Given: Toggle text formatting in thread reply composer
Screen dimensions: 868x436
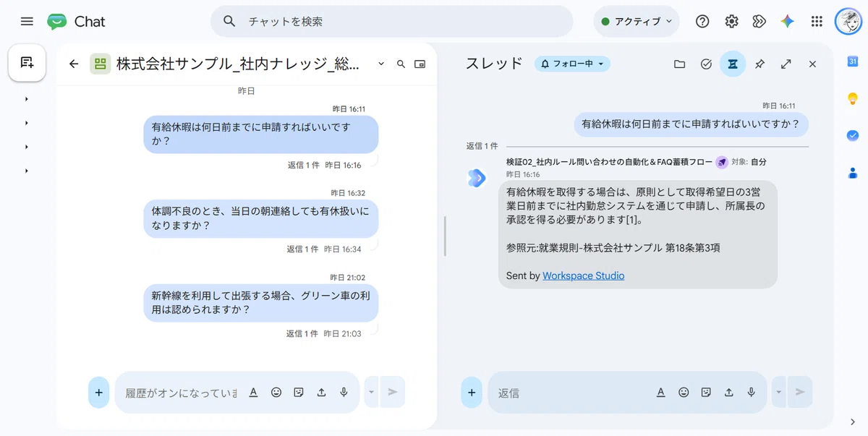Looking at the screenshot, I should click(661, 392).
